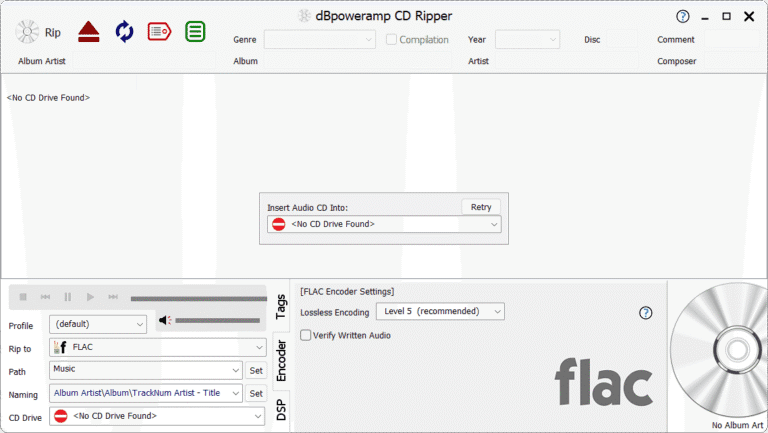Enable Verify Written Audio
Screen dimensions: 768x433
(305, 335)
